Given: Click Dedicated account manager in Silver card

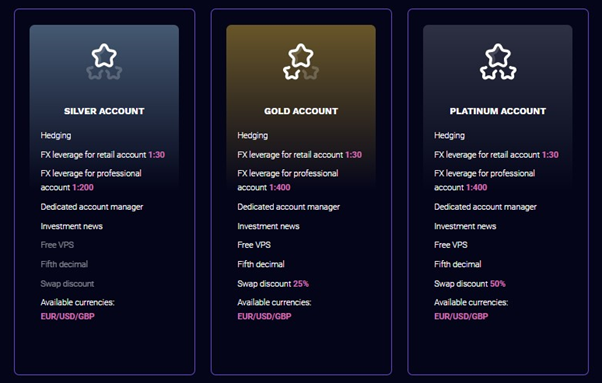Looking at the screenshot, I should pos(92,207).
